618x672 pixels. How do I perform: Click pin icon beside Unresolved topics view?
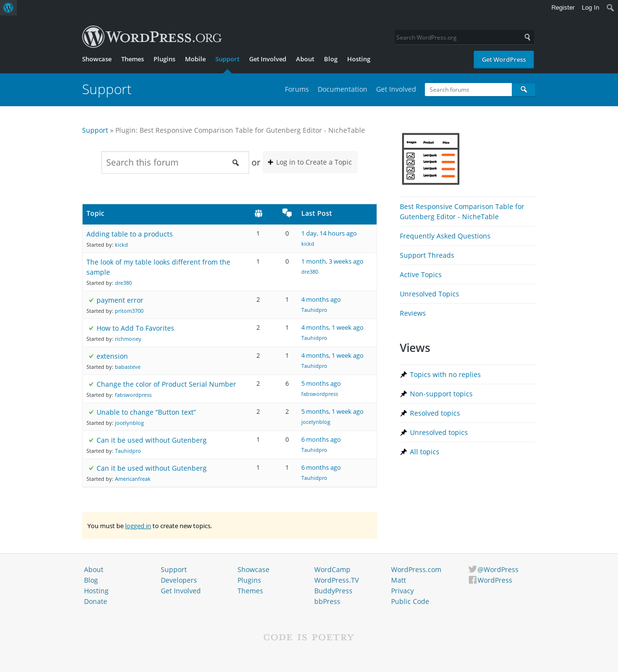point(404,433)
